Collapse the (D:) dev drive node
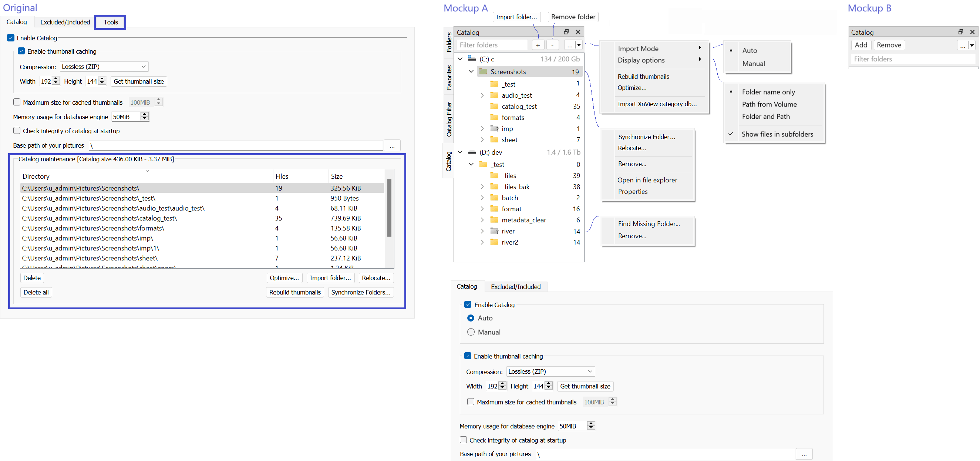The width and height of the screenshot is (980, 461). tap(460, 152)
